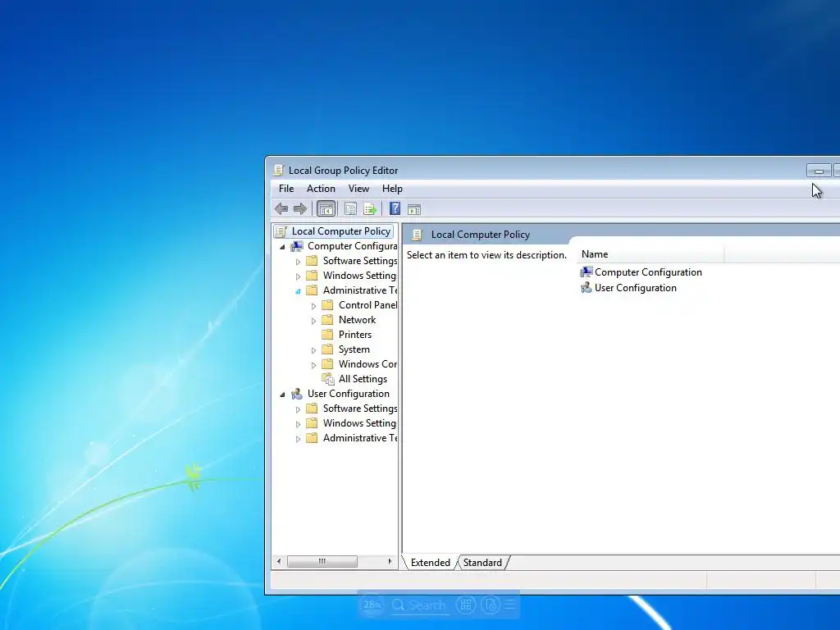Click the Network folder icon in the tree
This screenshot has width=840, height=630.
point(327,320)
